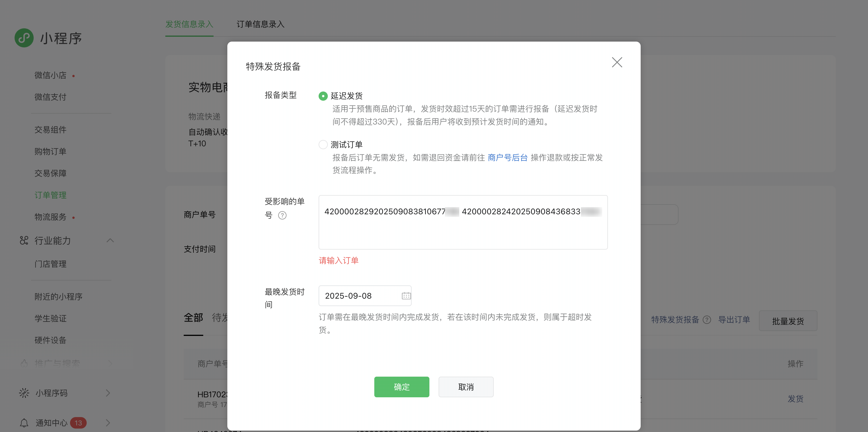The height and width of the screenshot is (432, 868).
Task: Click help icon next to 特殊发货报备 link
Action: coord(707,320)
